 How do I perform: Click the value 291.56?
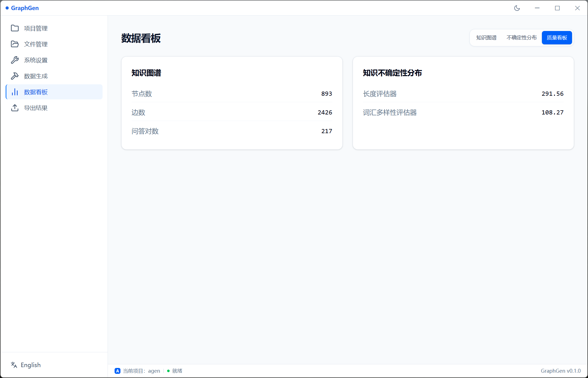tap(553, 94)
